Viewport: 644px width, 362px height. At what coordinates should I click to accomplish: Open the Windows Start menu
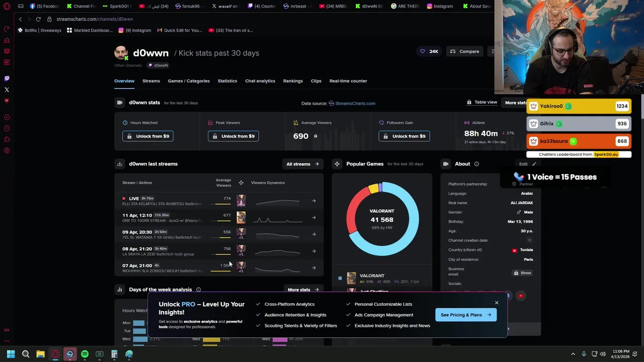(11, 354)
